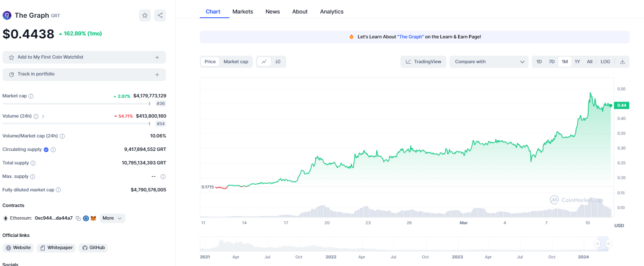Add token to MetaMask fox icon
Image resolution: width=644 pixels, height=266 pixels.
pos(93,218)
